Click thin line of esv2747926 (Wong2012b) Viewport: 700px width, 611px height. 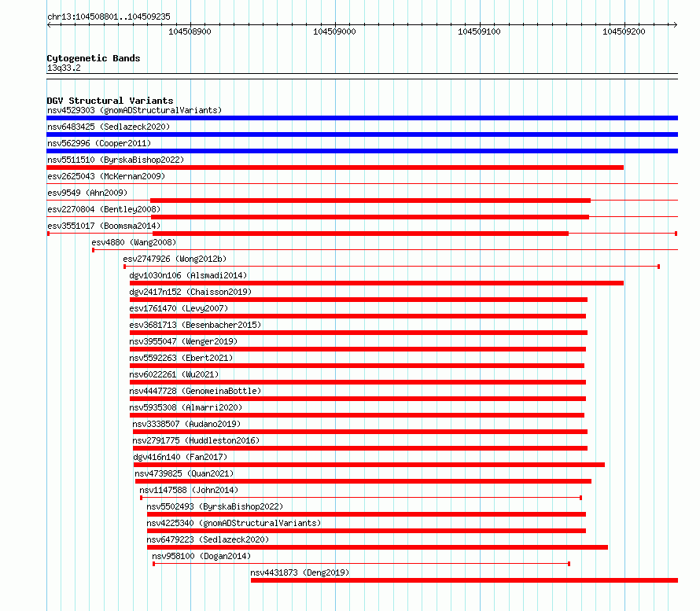point(392,267)
